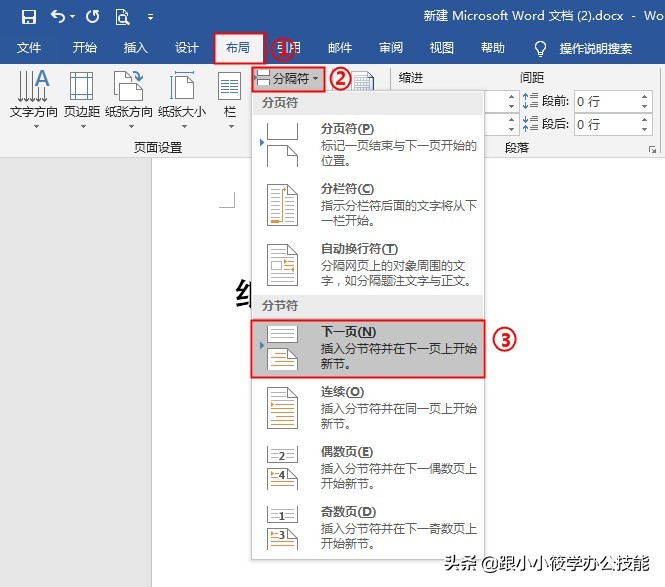Click the 分隔符 breaks dropdown button
Image resolution: width=665 pixels, height=587 pixels.
[288, 79]
